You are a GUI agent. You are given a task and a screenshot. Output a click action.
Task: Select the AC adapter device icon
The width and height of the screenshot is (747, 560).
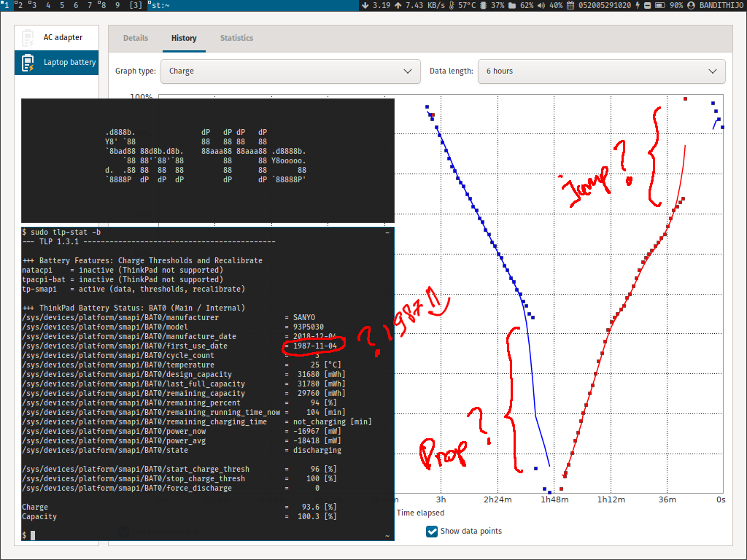(28, 37)
